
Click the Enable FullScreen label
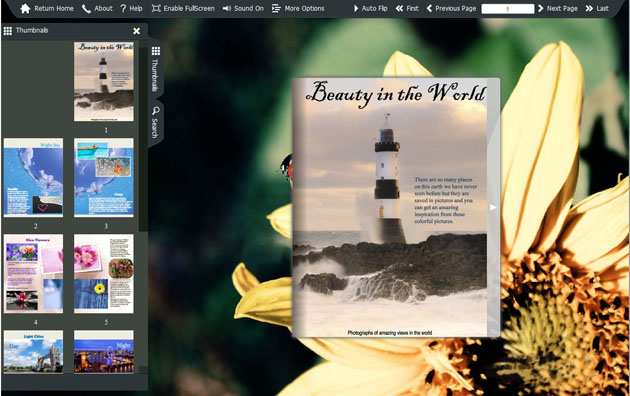coord(189,8)
